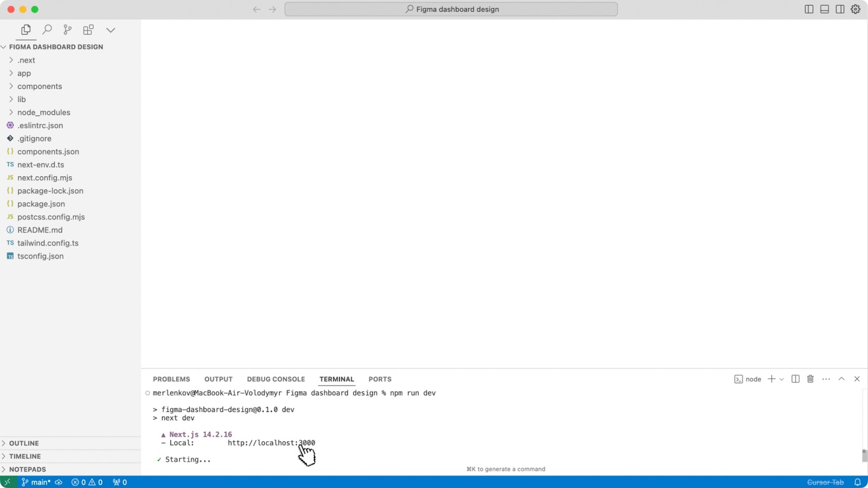Click the terminal scrollbar thumb
Viewport: 868px width, 488px height.
(x=864, y=455)
